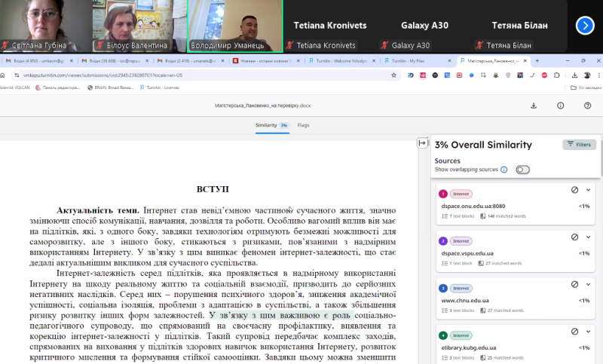Exclude source elibrary.kubg.edu.ua
The height and width of the screenshot is (364, 603).
point(574,332)
